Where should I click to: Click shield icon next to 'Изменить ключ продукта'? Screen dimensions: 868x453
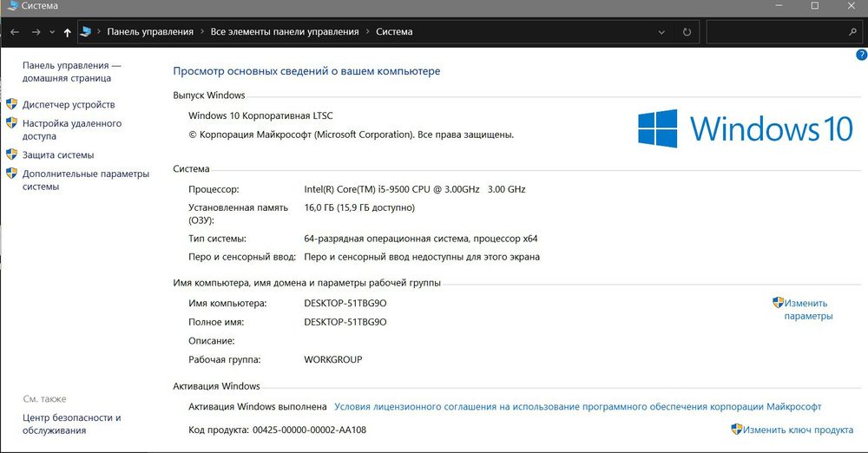pyautogui.click(x=737, y=429)
